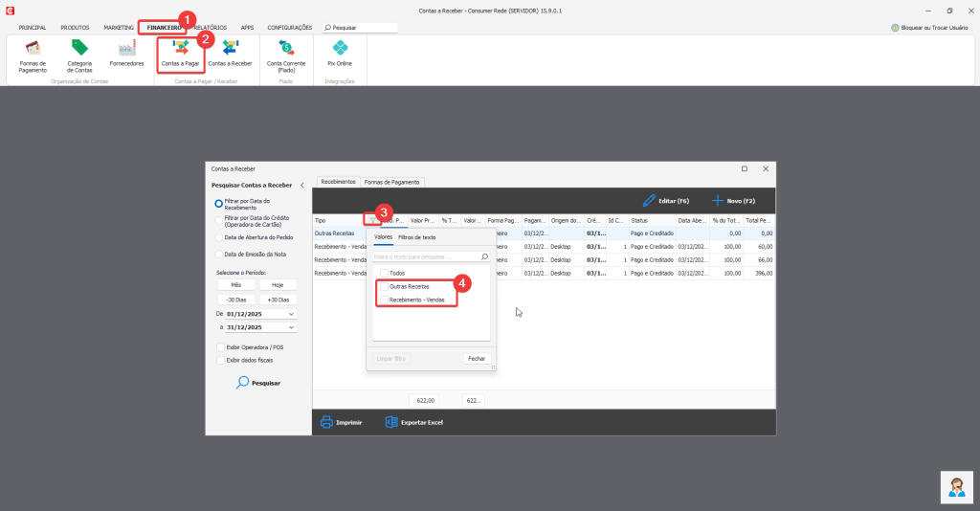The image size is (980, 511).
Task: Collapse the Pesquisar Contas a Receber panel
Action: point(302,185)
